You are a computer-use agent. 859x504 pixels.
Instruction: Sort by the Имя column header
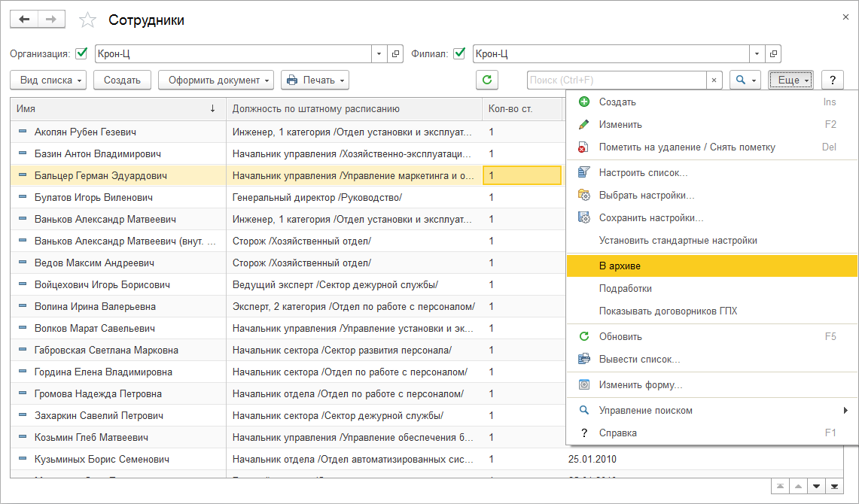(117, 109)
